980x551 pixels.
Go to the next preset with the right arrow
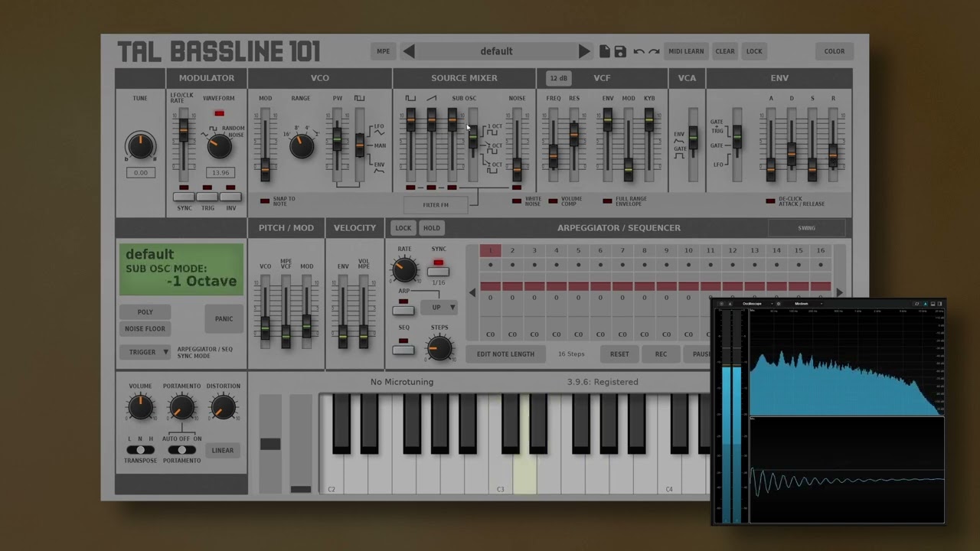point(584,51)
